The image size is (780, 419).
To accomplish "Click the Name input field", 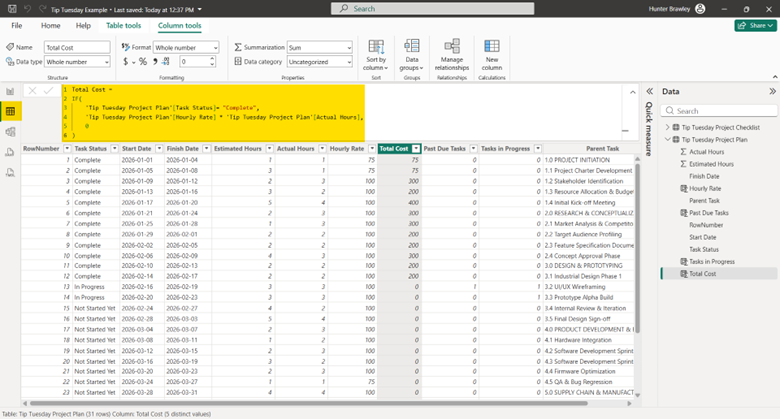I will tap(77, 47).
